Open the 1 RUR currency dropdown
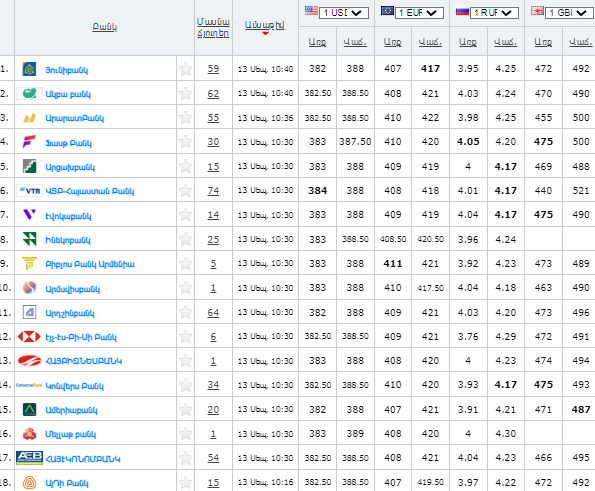Viewport: 595px width, 491px height. click(x=494, y=13)
